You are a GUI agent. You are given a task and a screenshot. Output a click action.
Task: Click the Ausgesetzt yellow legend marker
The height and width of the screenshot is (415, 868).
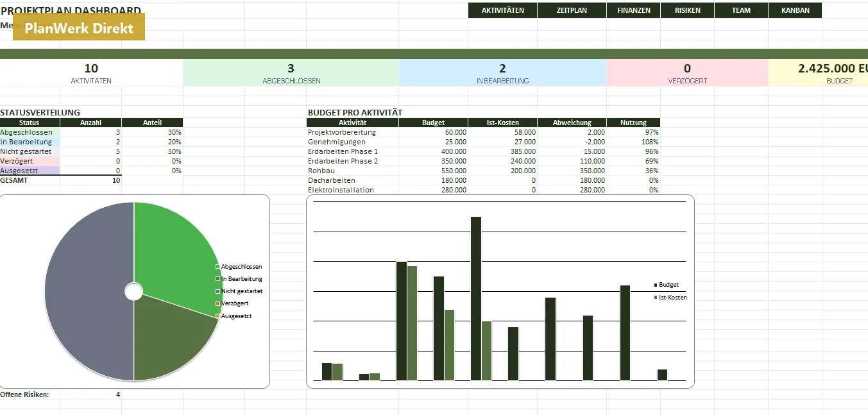pos(217,316)
